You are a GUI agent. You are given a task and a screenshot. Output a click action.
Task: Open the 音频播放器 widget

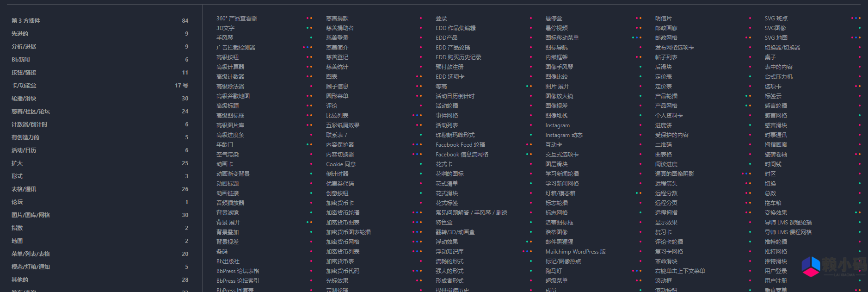pos(230,203)
